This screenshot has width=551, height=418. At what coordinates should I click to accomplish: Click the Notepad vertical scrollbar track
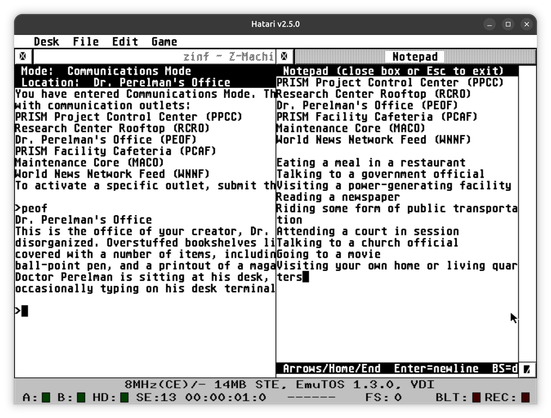527,214
